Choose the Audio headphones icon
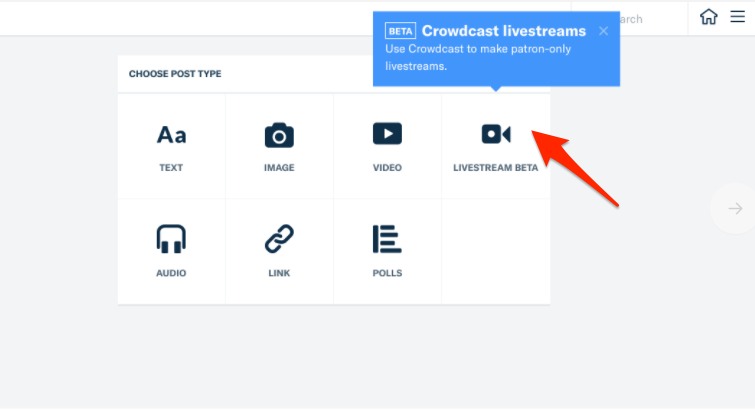The height and width of the screenshot is (410, 755). pos(171,239)
